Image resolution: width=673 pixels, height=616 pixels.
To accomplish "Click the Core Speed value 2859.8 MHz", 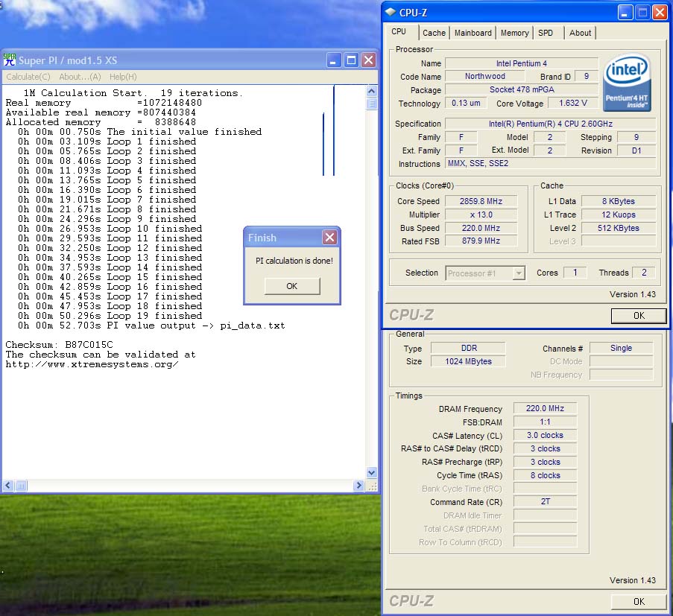I will pyautogui.click(x=481, y=201).
